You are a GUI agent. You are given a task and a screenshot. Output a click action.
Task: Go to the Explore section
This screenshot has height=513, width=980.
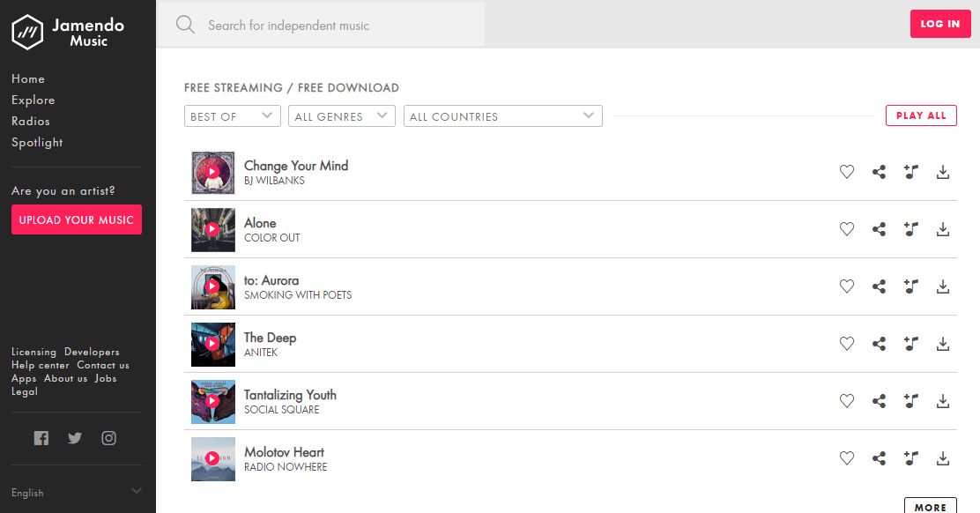[x=33, y=100]
